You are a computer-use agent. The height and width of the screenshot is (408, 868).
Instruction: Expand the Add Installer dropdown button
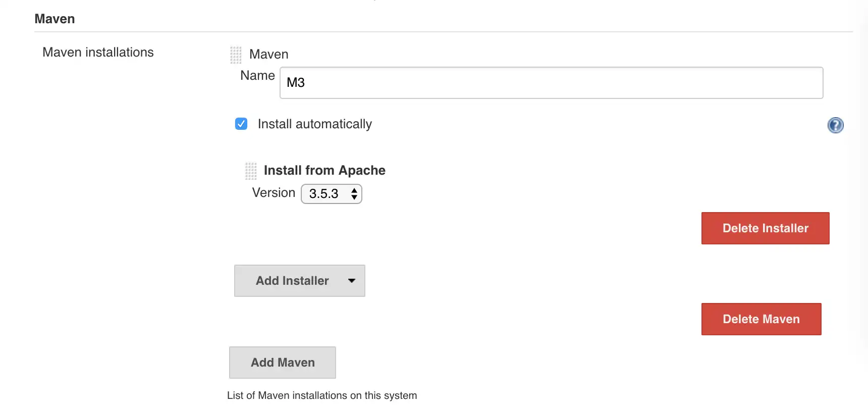point(300,281)
